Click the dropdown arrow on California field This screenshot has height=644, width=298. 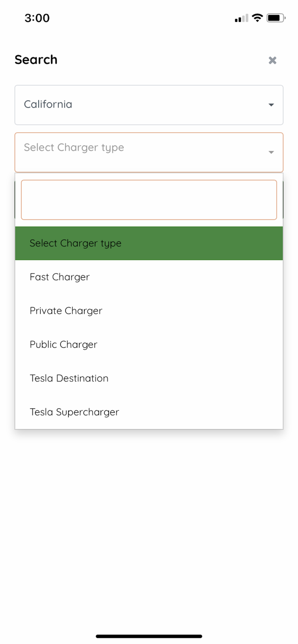coord(271,104)
